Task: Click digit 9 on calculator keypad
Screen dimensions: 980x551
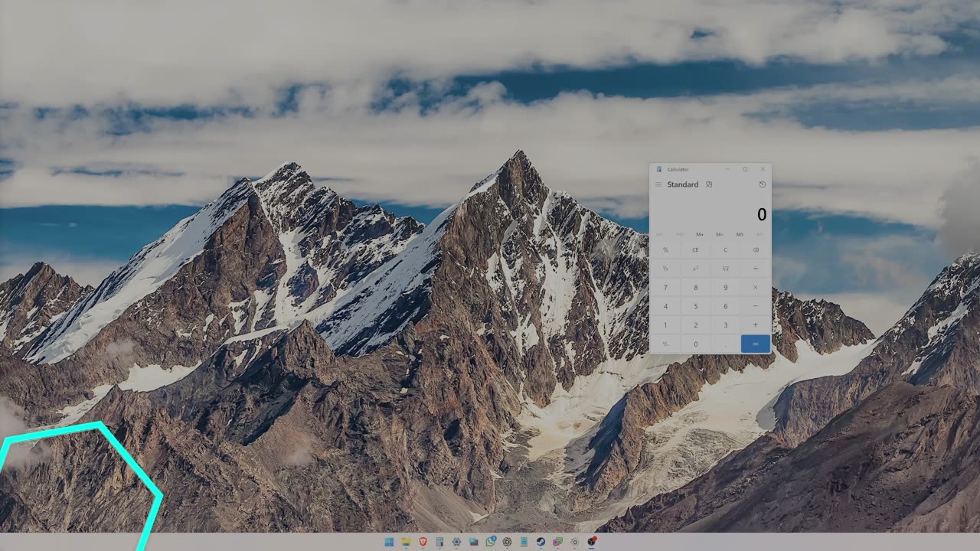Action: tap(725, 287)
